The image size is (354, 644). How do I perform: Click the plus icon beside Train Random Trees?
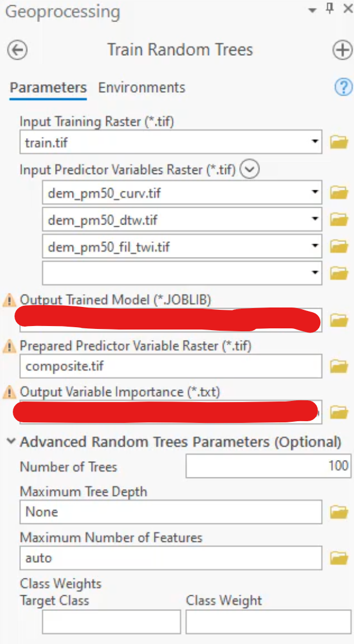(x=342, y=50)
